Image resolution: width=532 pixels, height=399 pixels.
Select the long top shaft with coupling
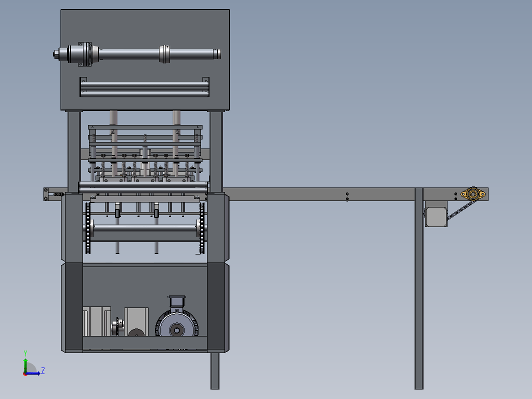coord(137,54)
